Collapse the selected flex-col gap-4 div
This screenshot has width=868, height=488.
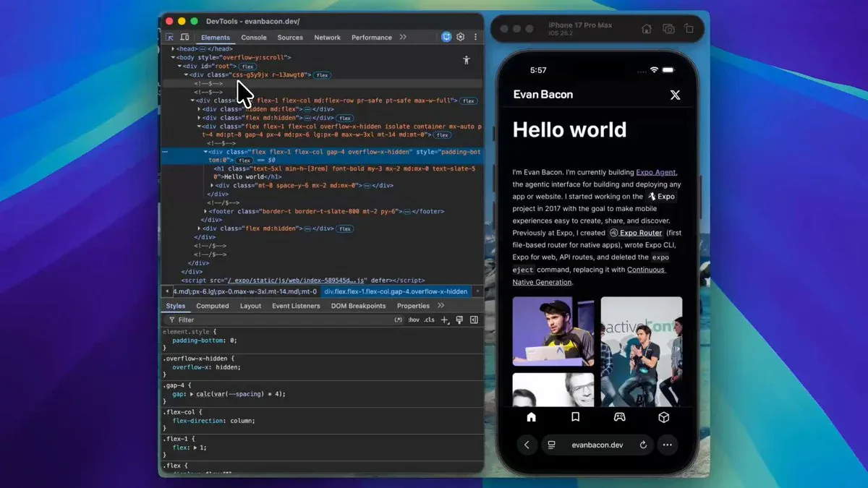point(205,153)
